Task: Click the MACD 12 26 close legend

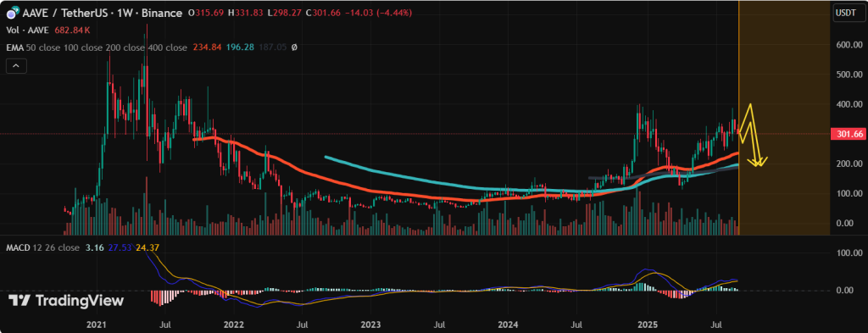Action: click(x=43, y=247)
